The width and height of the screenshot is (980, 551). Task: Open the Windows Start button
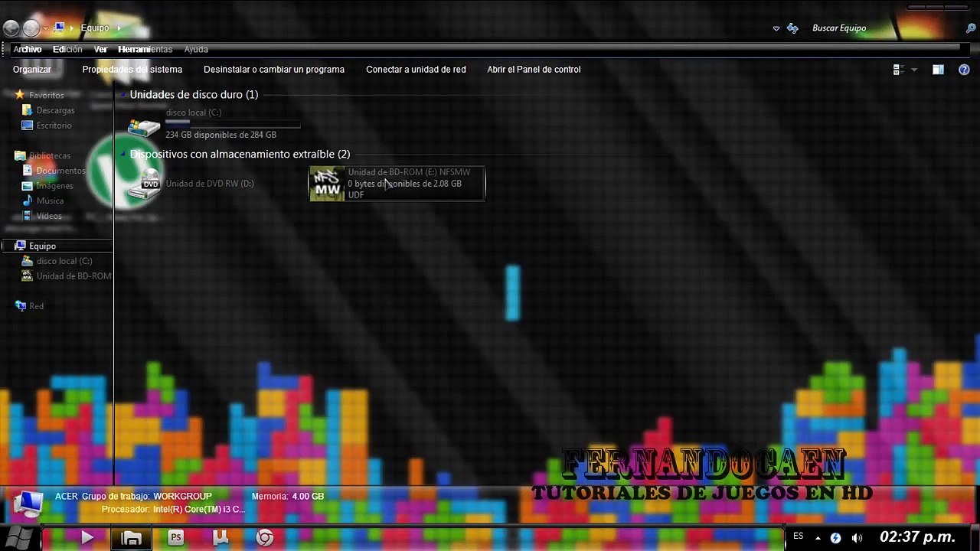coord(19,537)
